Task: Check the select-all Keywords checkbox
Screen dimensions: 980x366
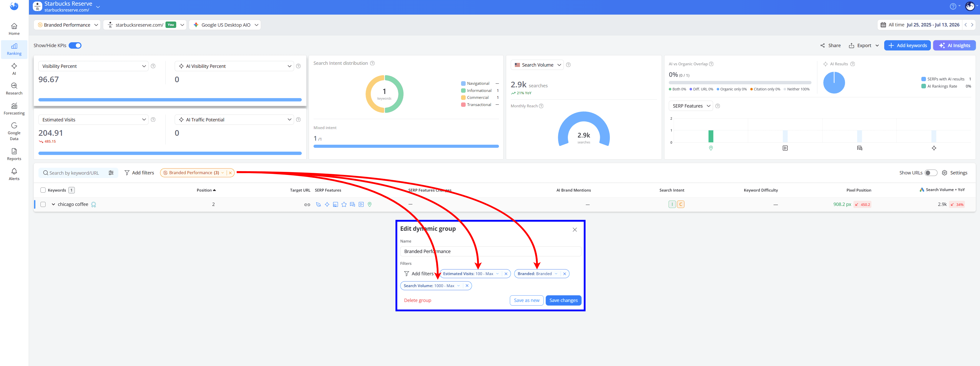Action: [43, 190]
